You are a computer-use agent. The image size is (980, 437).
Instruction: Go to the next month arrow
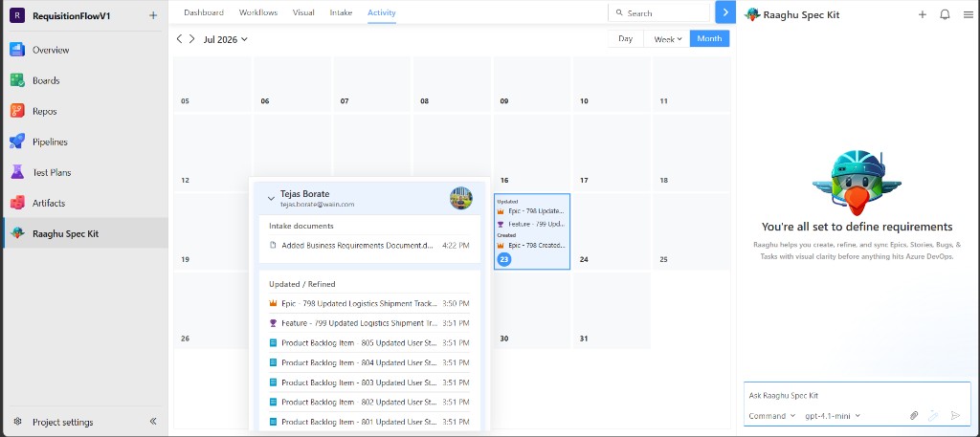pos(191,38)
